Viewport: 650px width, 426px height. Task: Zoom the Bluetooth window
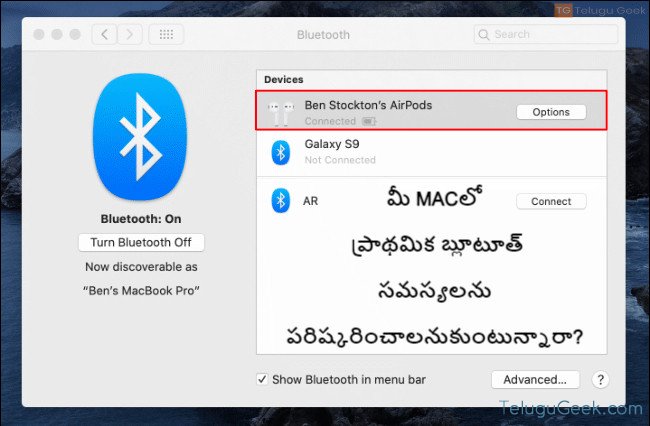(x=75, y=34)
